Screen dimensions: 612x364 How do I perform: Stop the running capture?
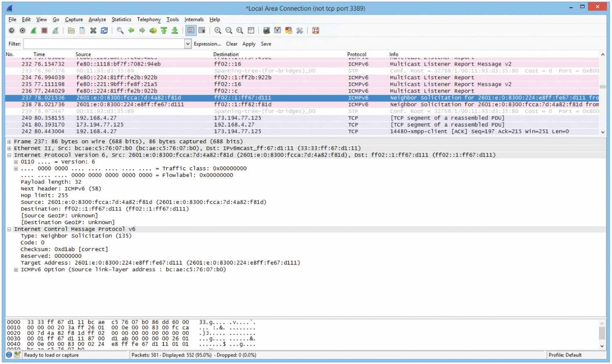[x=44, y=30]
